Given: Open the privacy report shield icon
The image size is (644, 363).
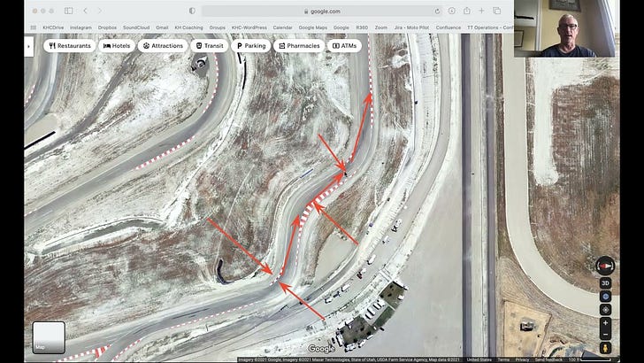Looking at the screenshot, I should [x=192, y=12].
